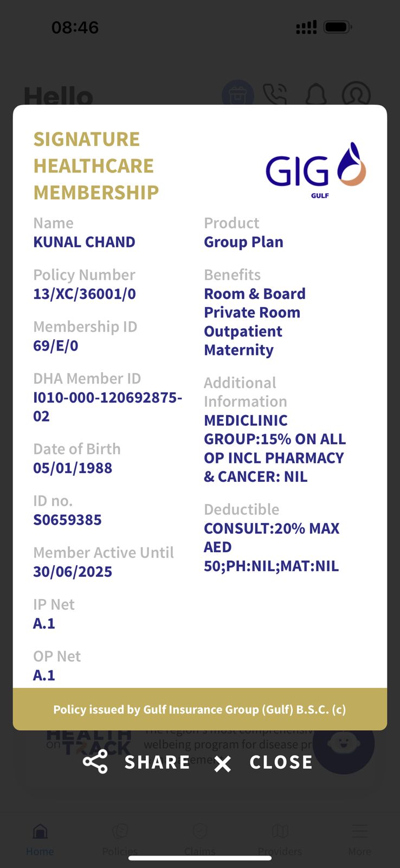Tap the SHARE text label
Viewport: 400px width, 868px height.
click(157, 762)
